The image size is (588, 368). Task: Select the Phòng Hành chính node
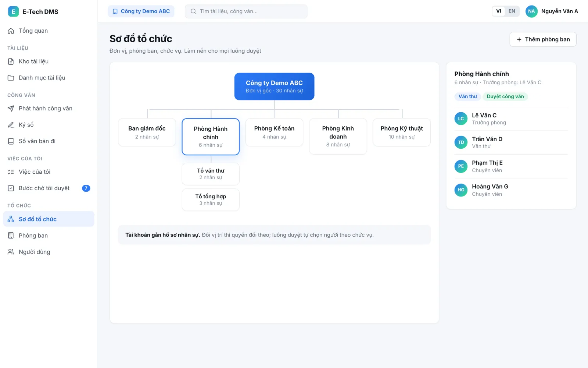[x=211, y=137]
